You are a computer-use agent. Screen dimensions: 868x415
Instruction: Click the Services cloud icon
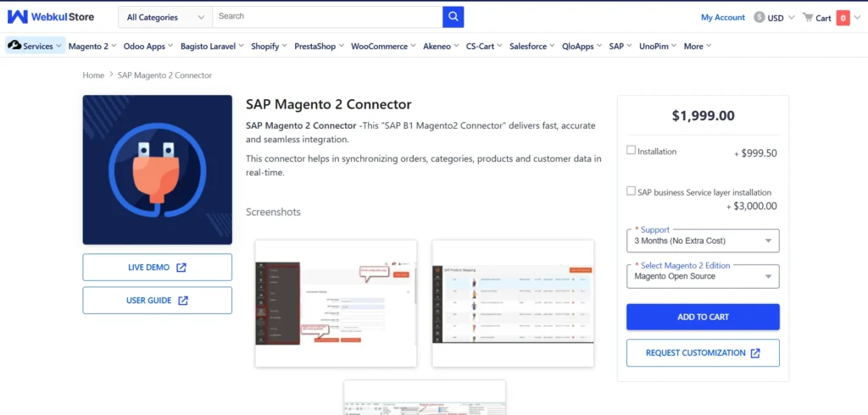click(x=14, y=46)
